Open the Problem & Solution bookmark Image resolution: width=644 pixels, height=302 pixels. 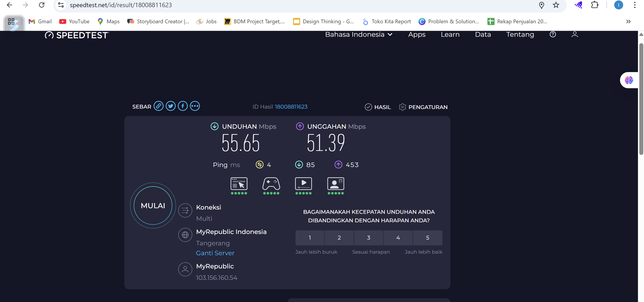coord(449,21)
